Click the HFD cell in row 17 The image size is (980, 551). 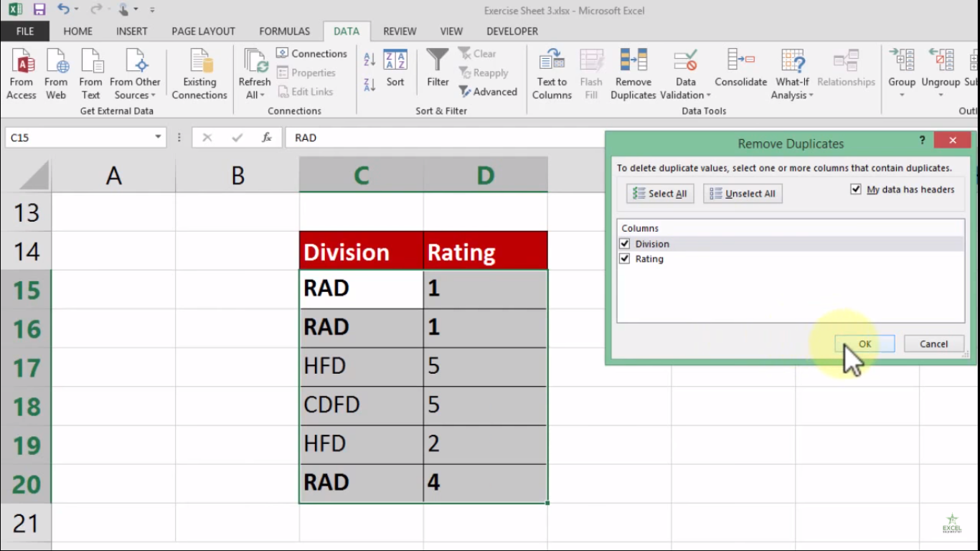[x=362, y=367]
